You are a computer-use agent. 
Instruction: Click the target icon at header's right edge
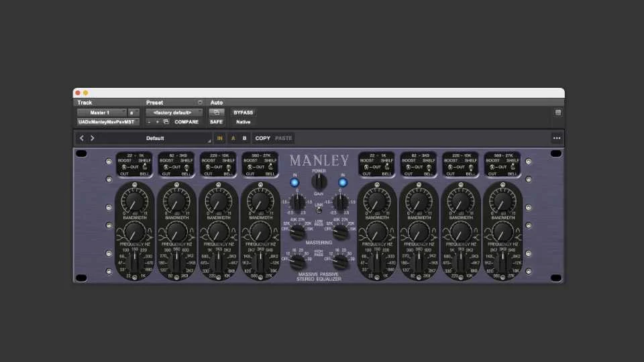[557, 113]
